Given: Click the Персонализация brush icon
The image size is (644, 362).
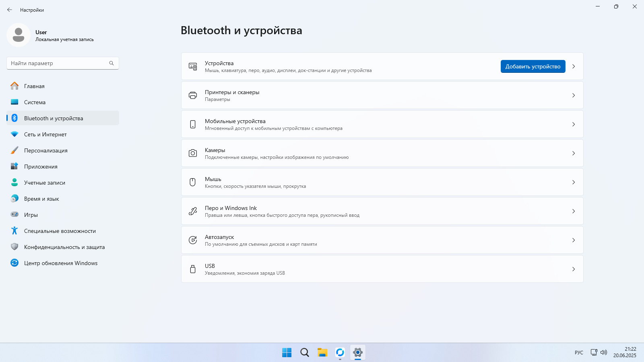Looking at the screenshot, I should [14, 150].
